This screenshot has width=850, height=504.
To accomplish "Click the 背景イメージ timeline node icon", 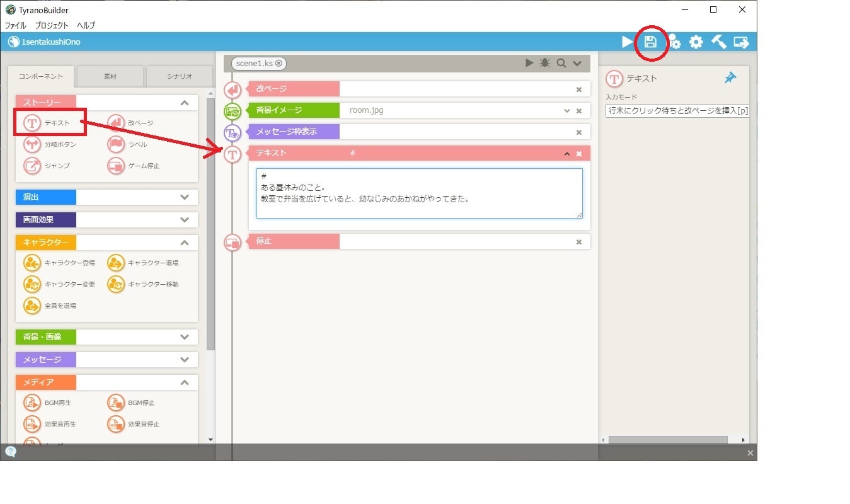I will click(233, 112).
